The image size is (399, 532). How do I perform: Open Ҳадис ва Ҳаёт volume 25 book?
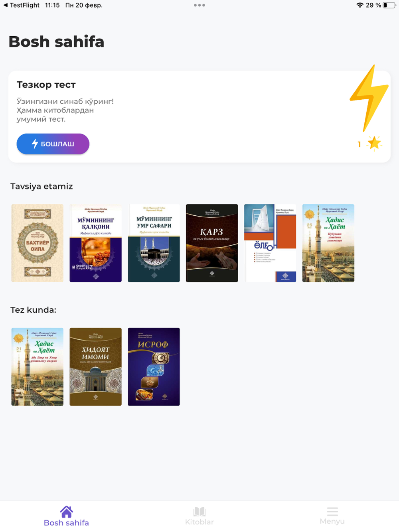pos(328,243)
